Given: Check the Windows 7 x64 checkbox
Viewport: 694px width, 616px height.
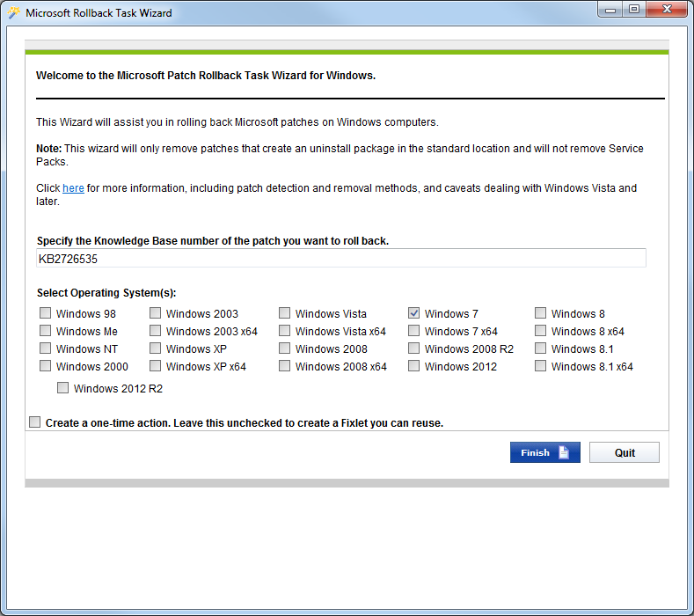Looking at the screenshot, I should click(413, 331).
